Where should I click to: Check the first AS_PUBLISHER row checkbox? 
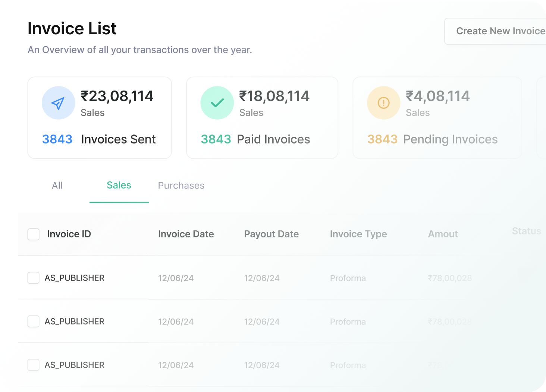coord(34,278)
